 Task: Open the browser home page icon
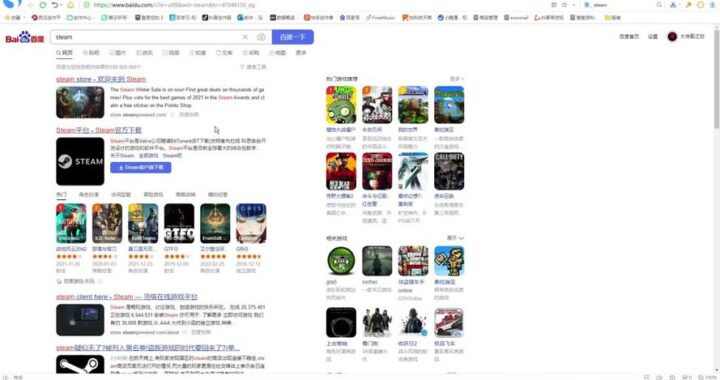pyautogui.click(x=71, y=5)
